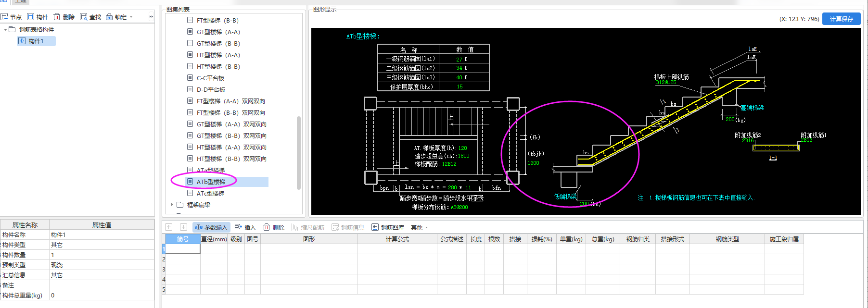Screen dimensions: 868x308
Task: Select GT型楼梯 (A-A) 双网双向
Action: tap(231, 124)
